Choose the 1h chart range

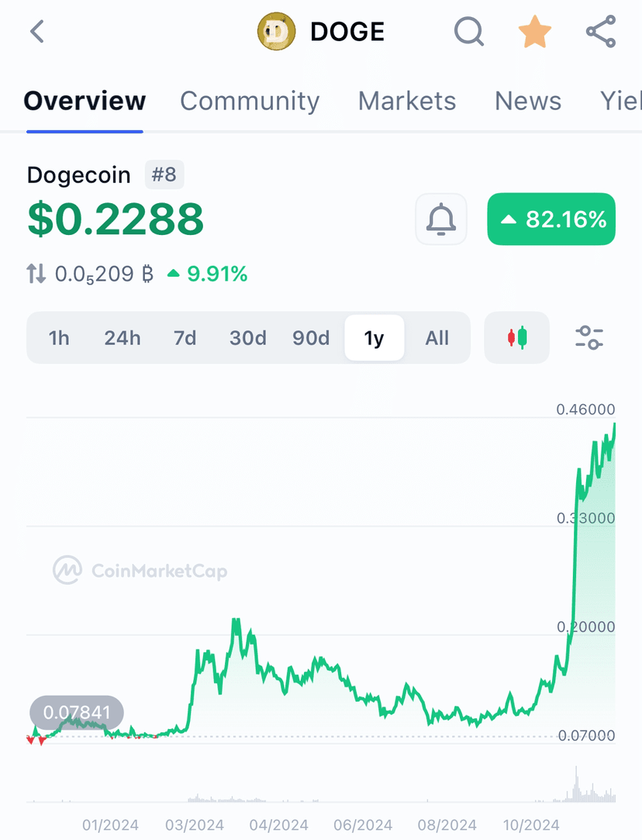pos(59,338)
